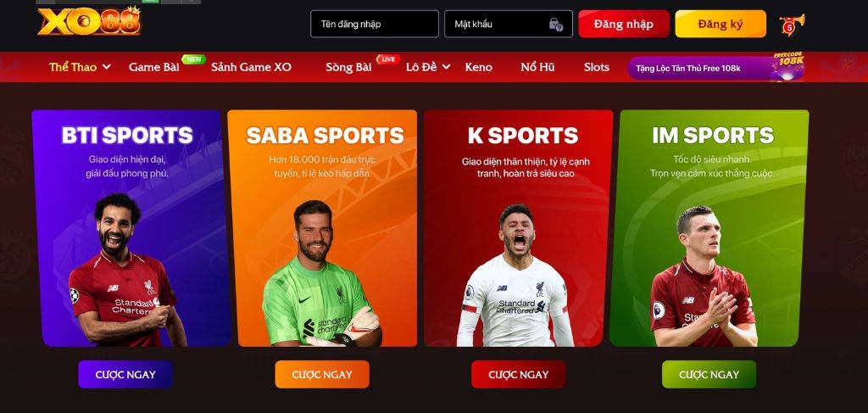This screenshot has width=868, height=413.
Task: Focus the Mật khẩu password field
Action: (x=509, y=24)
